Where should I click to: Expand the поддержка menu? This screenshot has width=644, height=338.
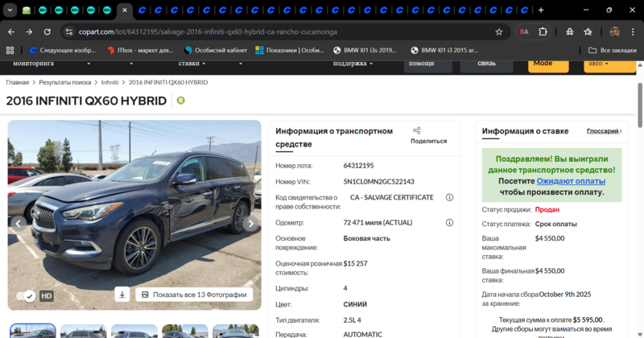(353, 64)
